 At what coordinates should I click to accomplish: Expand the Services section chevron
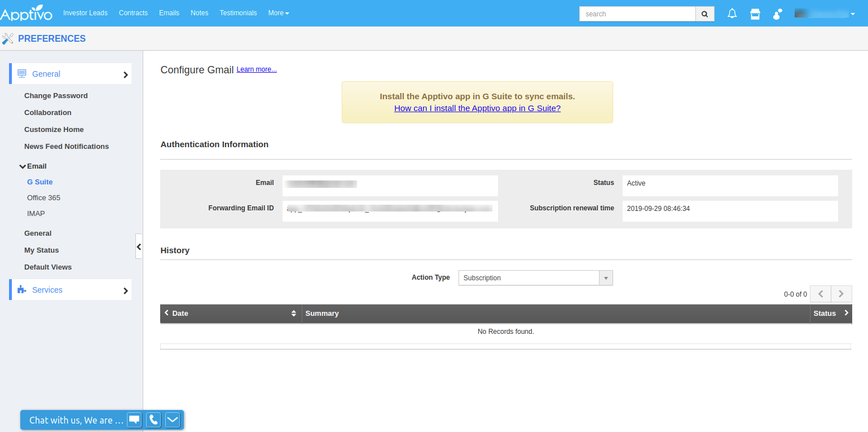point(126,290)
